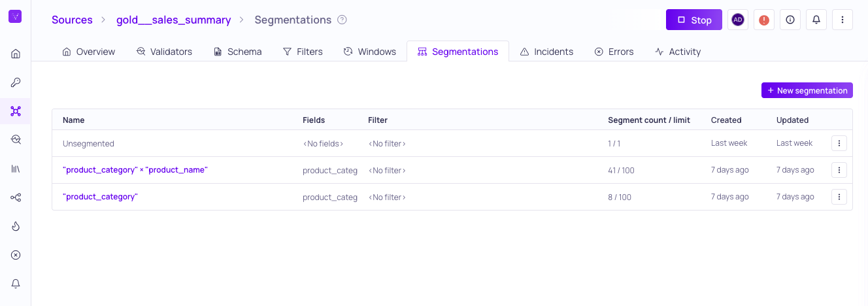
Task: Click the red alert icon in header
Action: click(x=764, y=20)
